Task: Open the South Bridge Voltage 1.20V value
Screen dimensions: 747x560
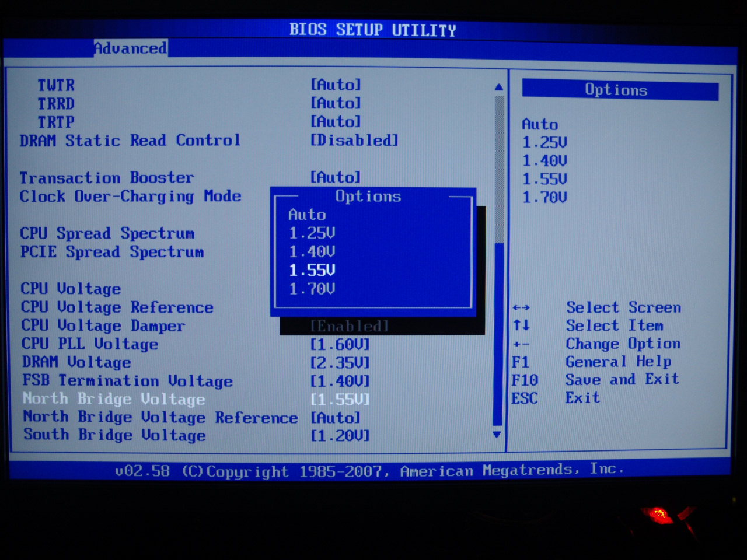Action: point(340,436)
